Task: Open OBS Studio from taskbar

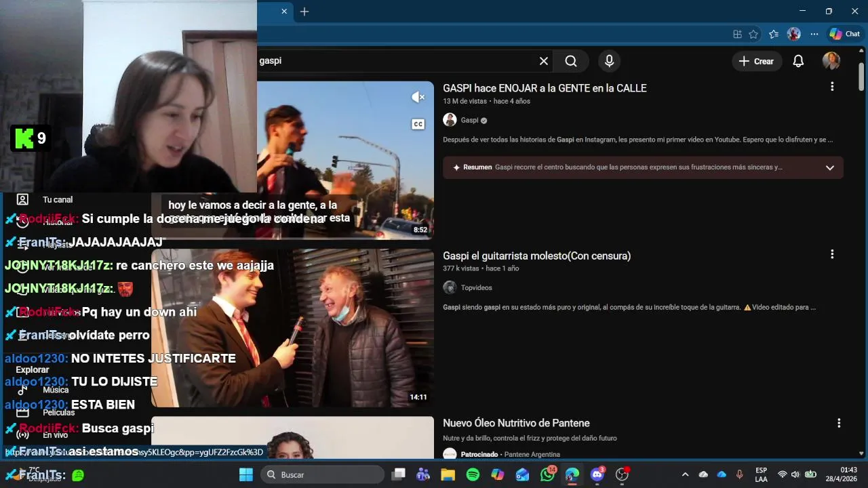Action: 622,474
